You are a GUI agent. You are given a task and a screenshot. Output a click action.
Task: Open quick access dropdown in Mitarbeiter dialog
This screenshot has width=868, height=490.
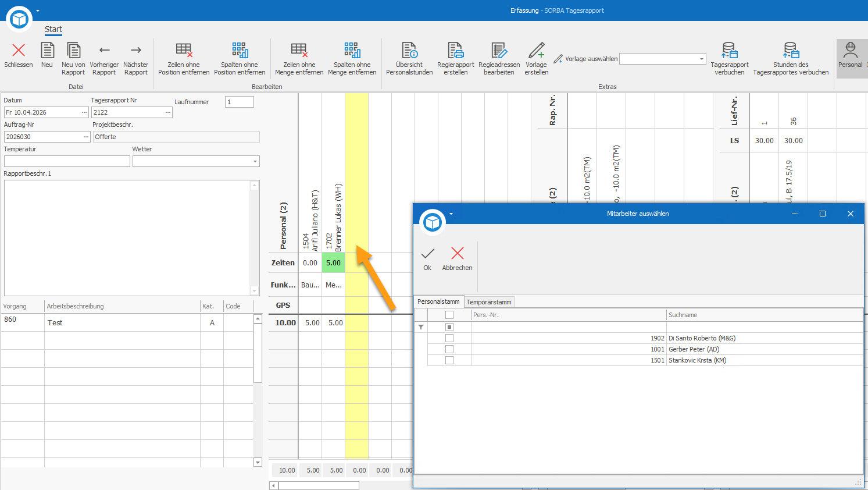click(x=451, y=214)
